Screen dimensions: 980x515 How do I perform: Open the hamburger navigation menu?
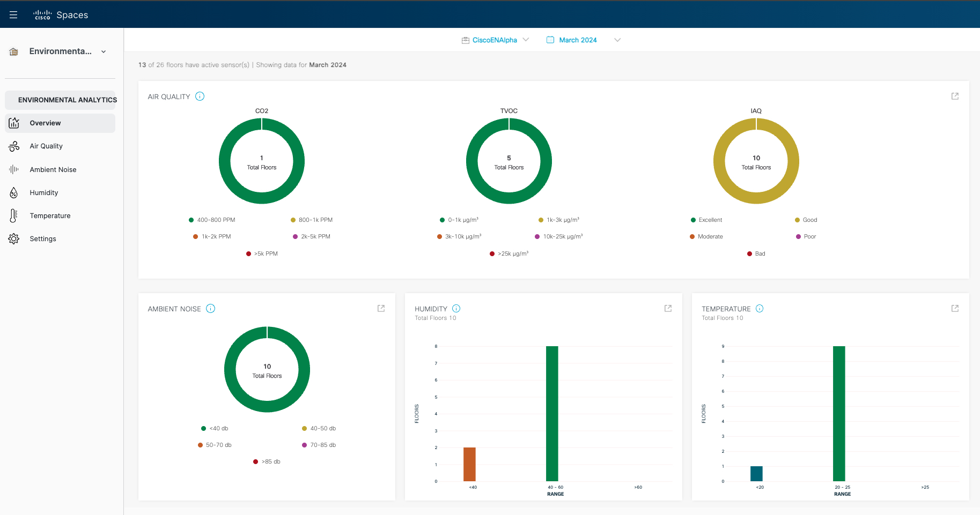click(13, 15)
